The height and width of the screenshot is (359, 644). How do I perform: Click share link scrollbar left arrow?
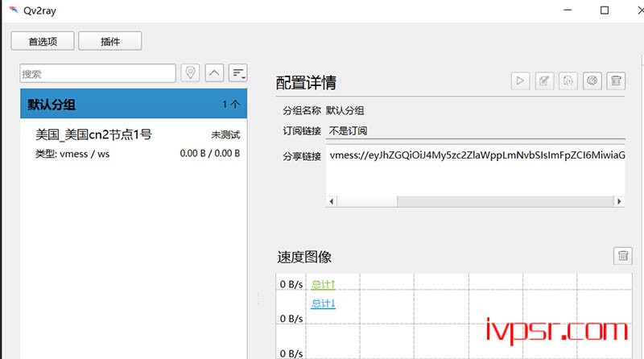point(332,201)
